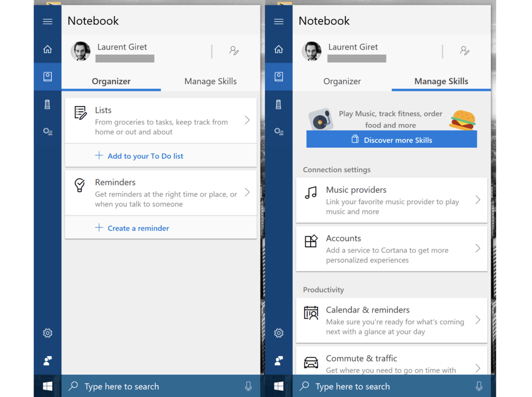Click plus icon beside Create a reminder
The image size is (532, 397).
click(99, 227)
